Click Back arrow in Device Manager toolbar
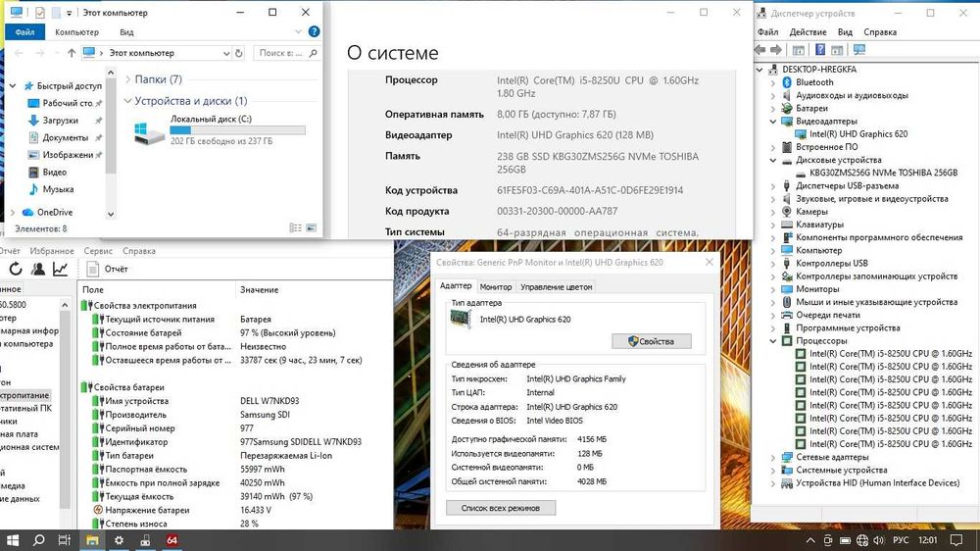Viewport: 980px width, 551px height. tap(760, 50)
